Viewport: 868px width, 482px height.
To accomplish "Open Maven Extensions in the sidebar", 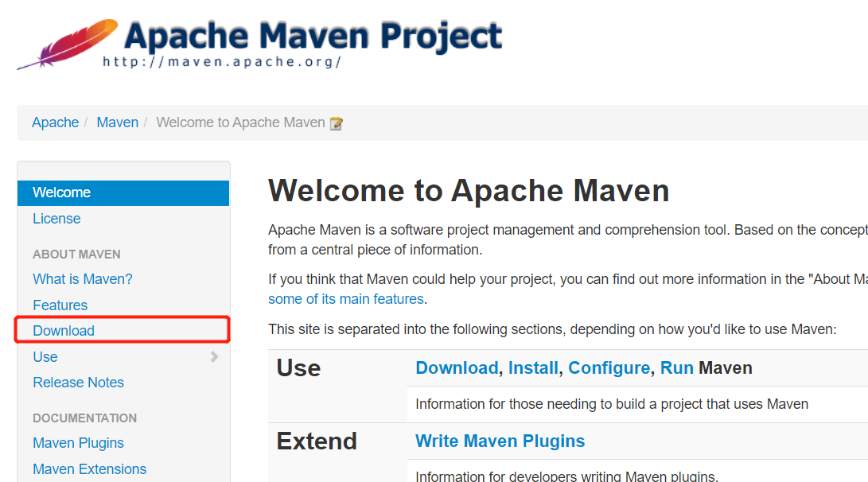I will [x=90, y=468].
